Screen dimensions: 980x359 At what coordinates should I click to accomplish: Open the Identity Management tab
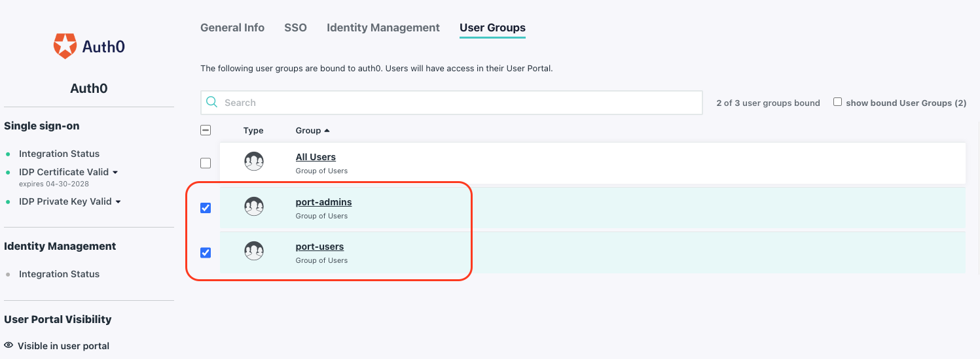(x=383, y=27)
